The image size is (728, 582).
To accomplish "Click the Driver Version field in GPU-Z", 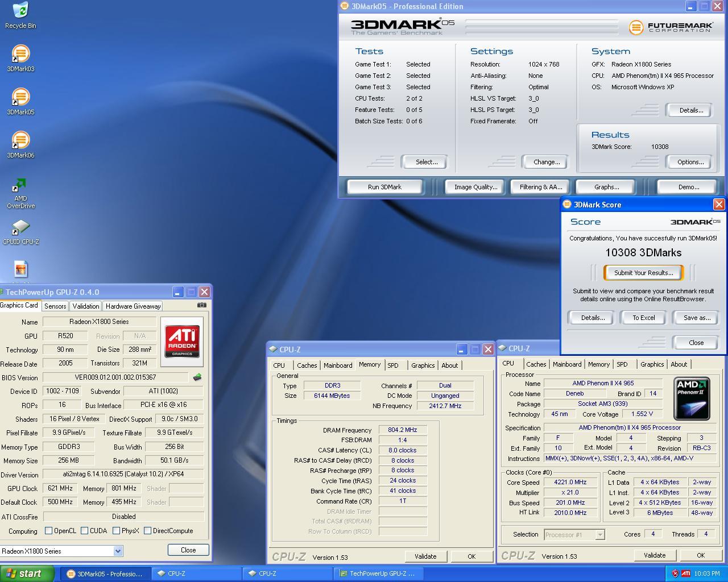I will pos(123,474).
